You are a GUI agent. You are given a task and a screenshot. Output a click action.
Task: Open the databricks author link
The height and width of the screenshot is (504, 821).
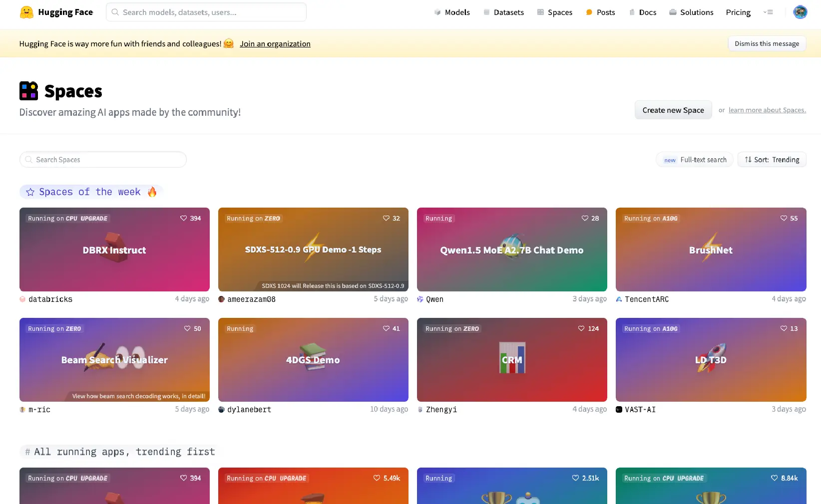pos(50,299)
